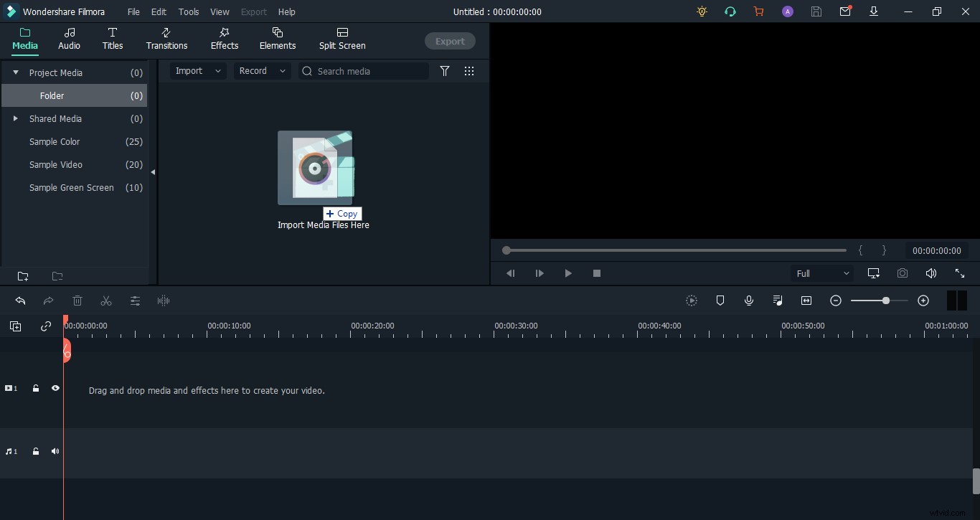Lock the video track
This screenshot has height=520, width=980.
(35, 388)
